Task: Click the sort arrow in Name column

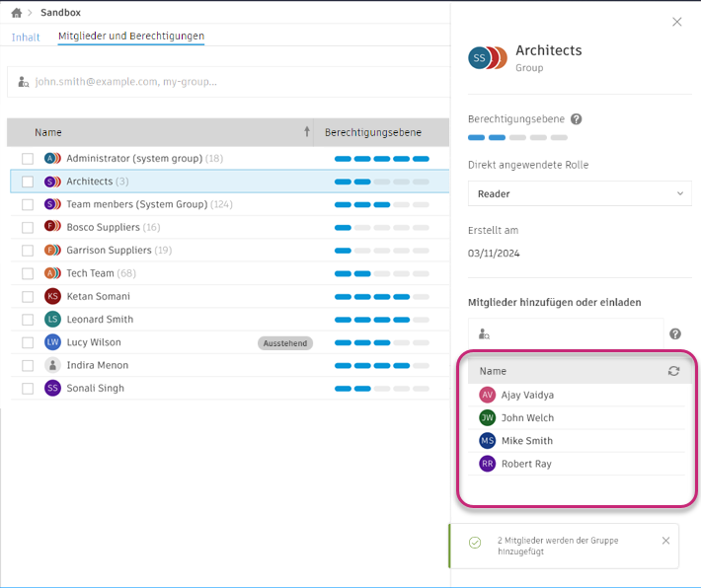Action: tap(306, 132)
